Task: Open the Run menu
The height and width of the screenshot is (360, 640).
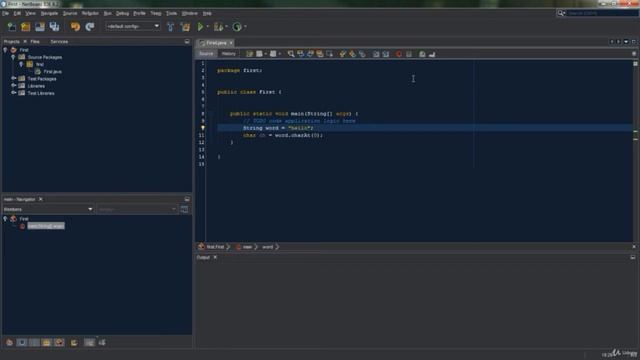Action: click(x=107, y=13)
